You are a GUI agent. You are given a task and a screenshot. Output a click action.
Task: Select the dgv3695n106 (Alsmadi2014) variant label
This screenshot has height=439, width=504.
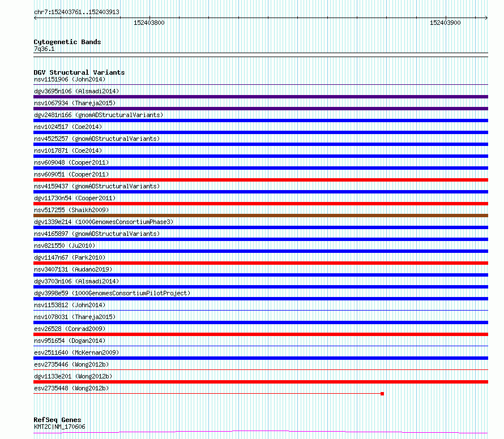(x=76, y=91)
